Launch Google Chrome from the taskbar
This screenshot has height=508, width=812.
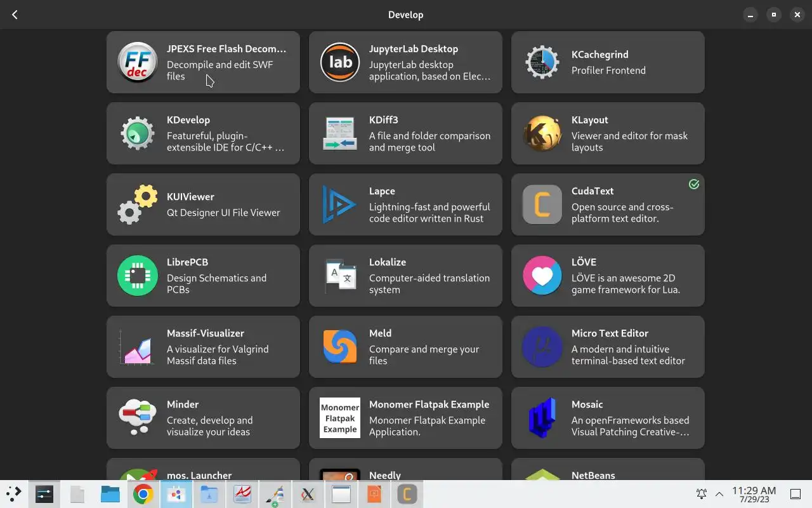[143, 494]
